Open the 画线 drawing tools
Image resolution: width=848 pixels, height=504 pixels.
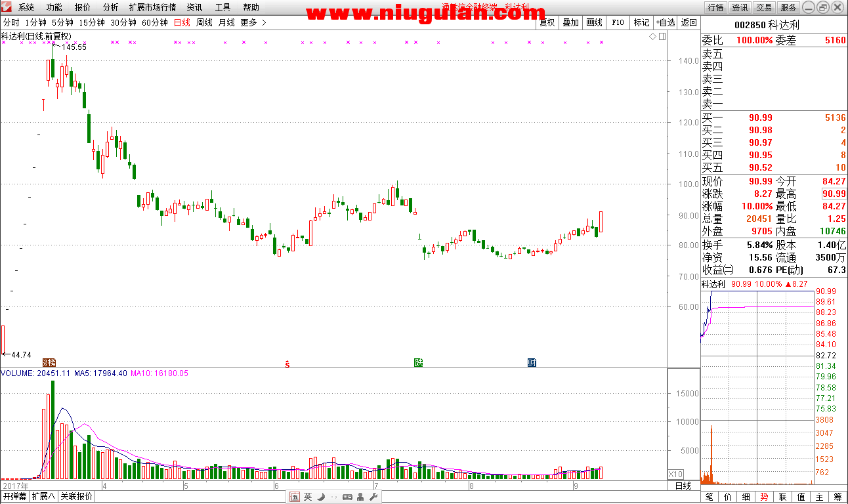coord(594,22)
